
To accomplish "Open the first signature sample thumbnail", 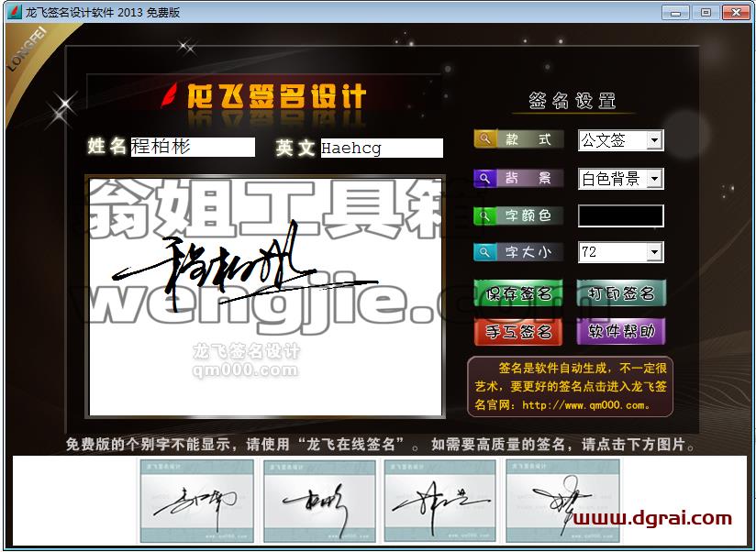I will click(x=196, y=501).
